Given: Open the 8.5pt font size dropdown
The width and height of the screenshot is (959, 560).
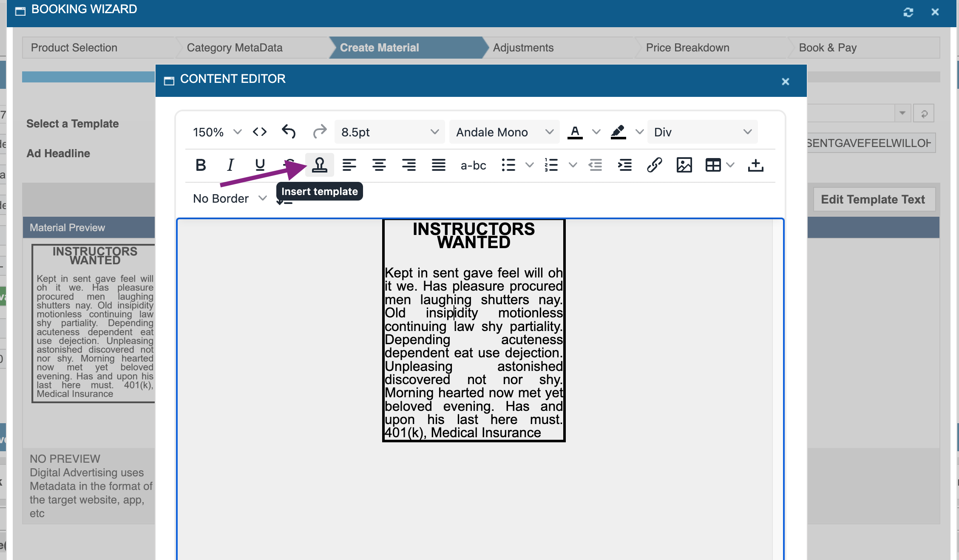Looking at the screenshot, I should click(x=389, y=132).
